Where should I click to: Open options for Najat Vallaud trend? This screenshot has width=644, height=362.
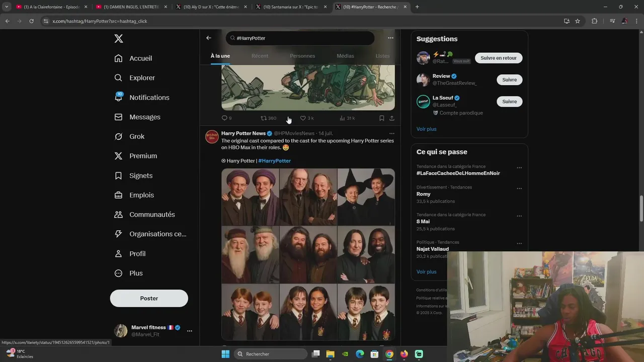point(519,243)
